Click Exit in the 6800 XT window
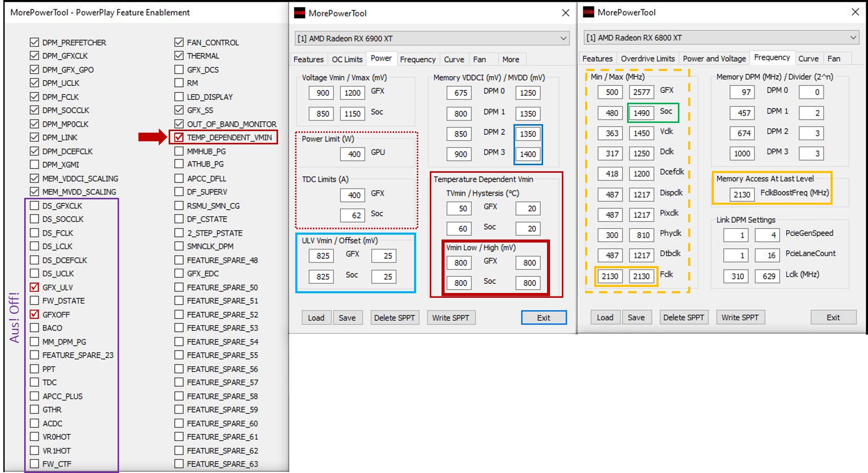This screenshot has width=868, height=473. point(833,317)
